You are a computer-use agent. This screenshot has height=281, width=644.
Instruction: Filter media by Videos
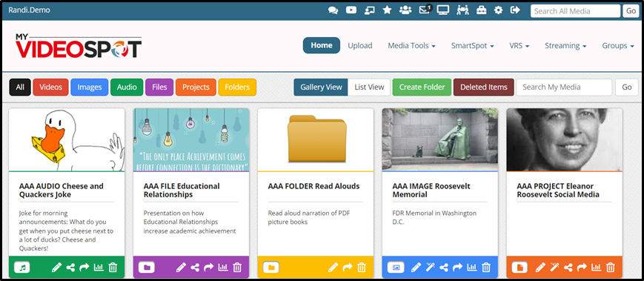pos(51,87)
